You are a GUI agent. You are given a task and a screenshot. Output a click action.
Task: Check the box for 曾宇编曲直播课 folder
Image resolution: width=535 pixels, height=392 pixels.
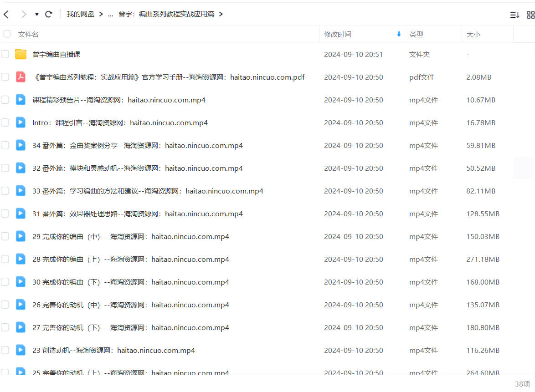coord(5,54)
